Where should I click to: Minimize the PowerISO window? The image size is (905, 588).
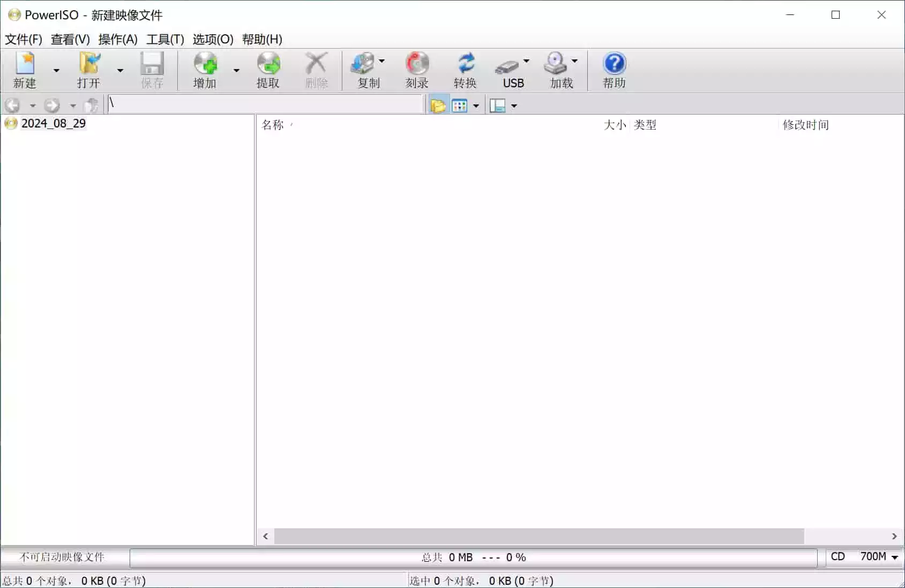[x=790, y=15]
